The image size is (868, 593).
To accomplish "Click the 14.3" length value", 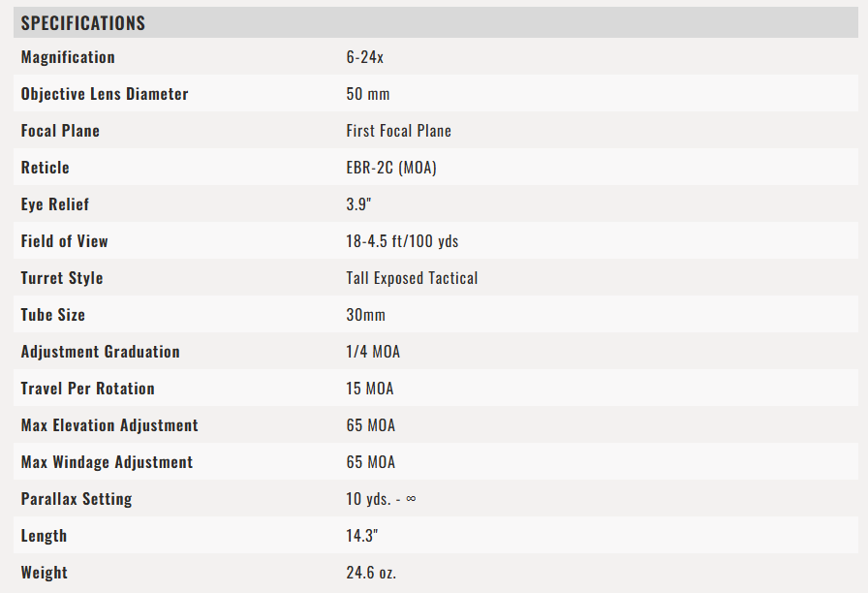I will pos(362,536).
